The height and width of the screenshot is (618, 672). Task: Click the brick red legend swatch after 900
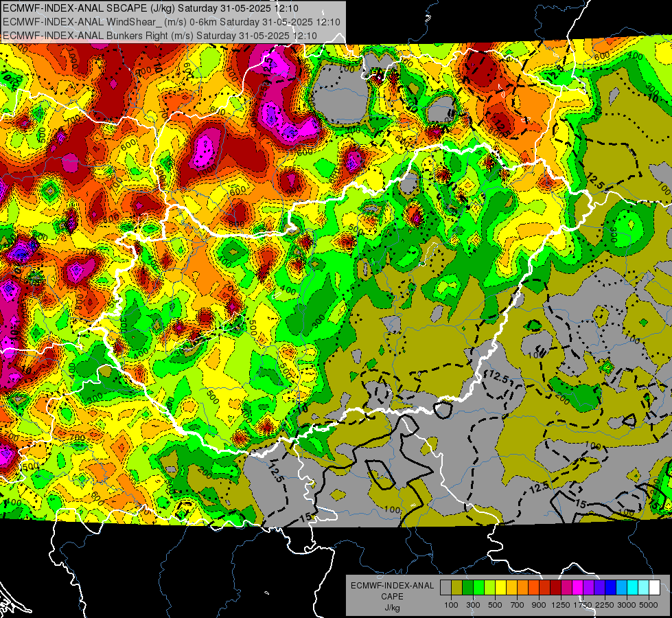[x=545, y=587]
